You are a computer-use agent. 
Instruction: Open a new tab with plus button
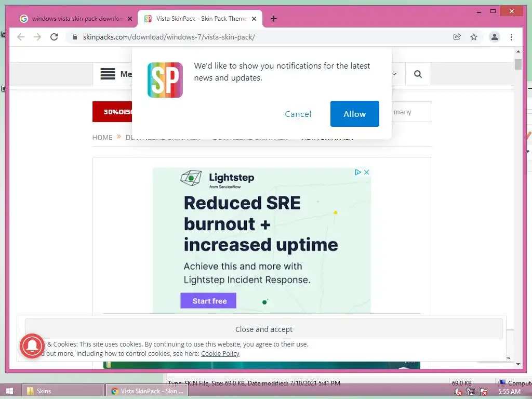click(x=274, y=19)
